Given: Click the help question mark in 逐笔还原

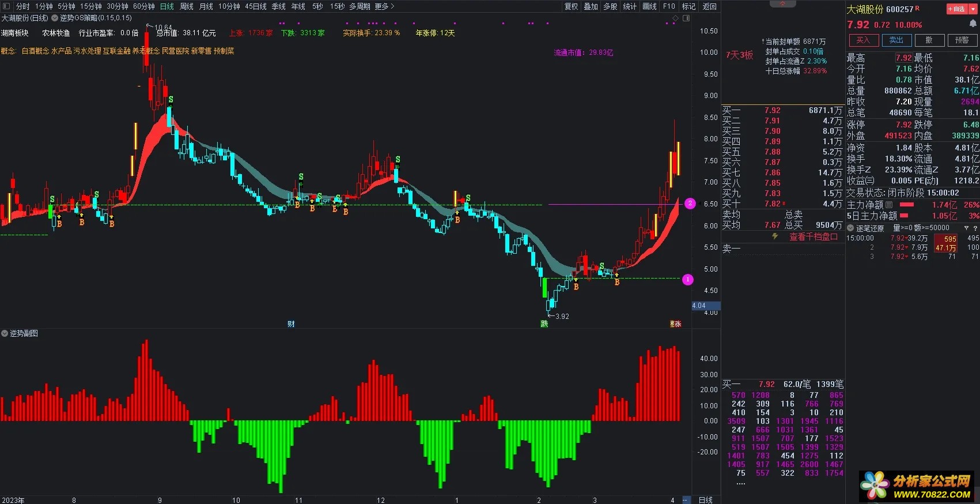Looking at the screenshot, I should click(975, 228).
